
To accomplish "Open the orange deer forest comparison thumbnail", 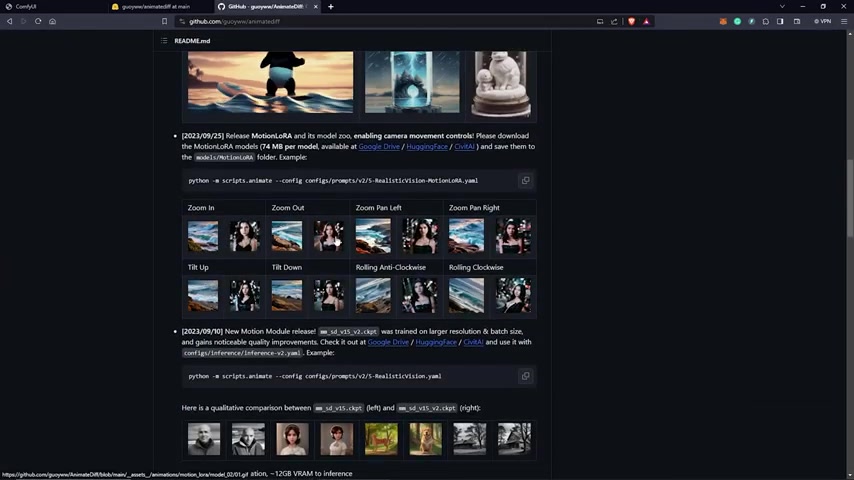I will click(381, 439).
